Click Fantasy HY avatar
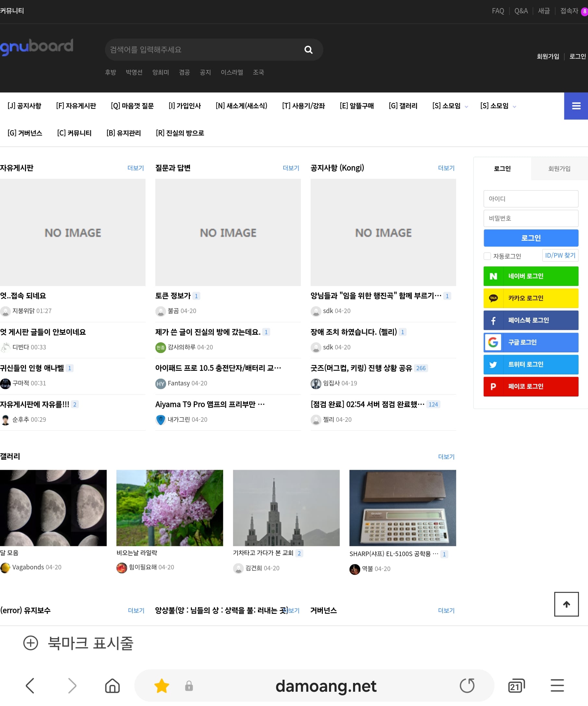588x706 pixels. (x=161, y=383)
